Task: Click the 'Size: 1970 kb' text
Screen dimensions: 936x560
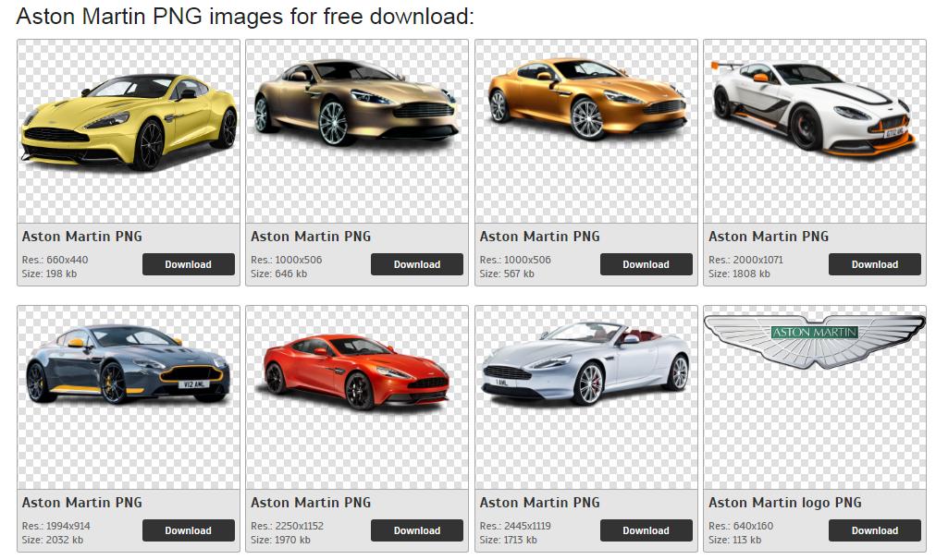Action: [x=280, y=540]
